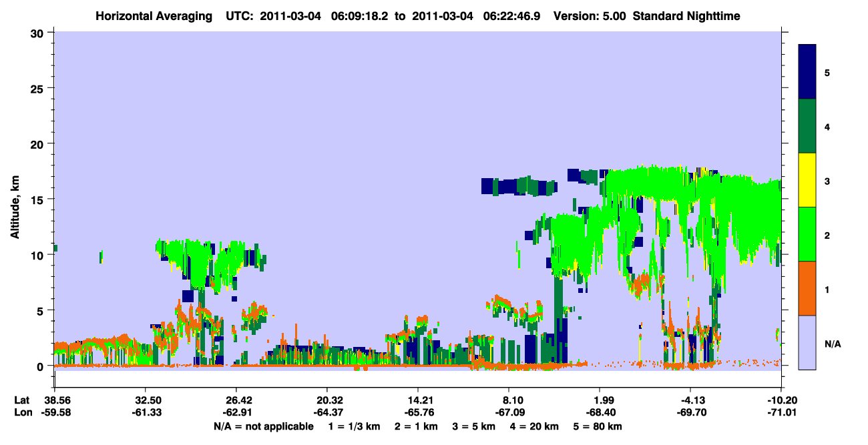Click the '2 = 1 km' legend caption
Screen dimensions: 868x445
click(417, 426)
